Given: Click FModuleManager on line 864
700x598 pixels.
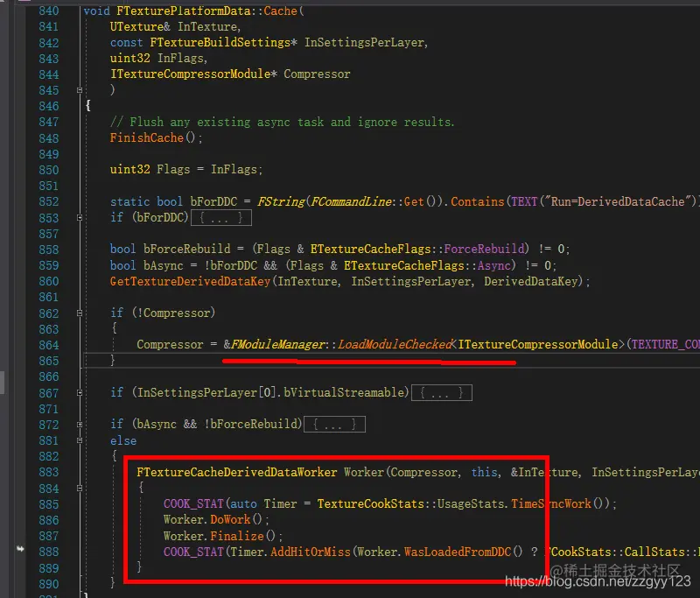Looking at the screenshot, I should tap(277, 344).
